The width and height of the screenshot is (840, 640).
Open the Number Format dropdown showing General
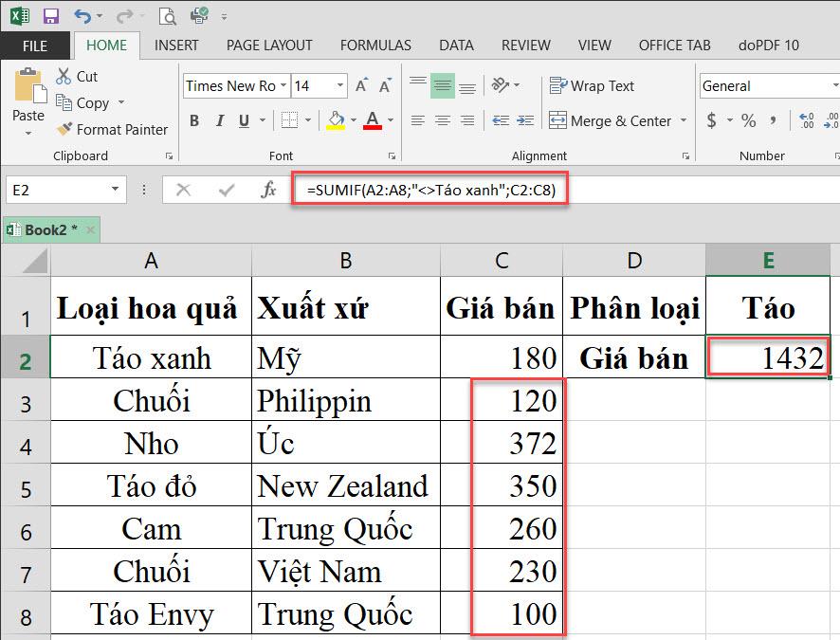click(x=834, y=86)
